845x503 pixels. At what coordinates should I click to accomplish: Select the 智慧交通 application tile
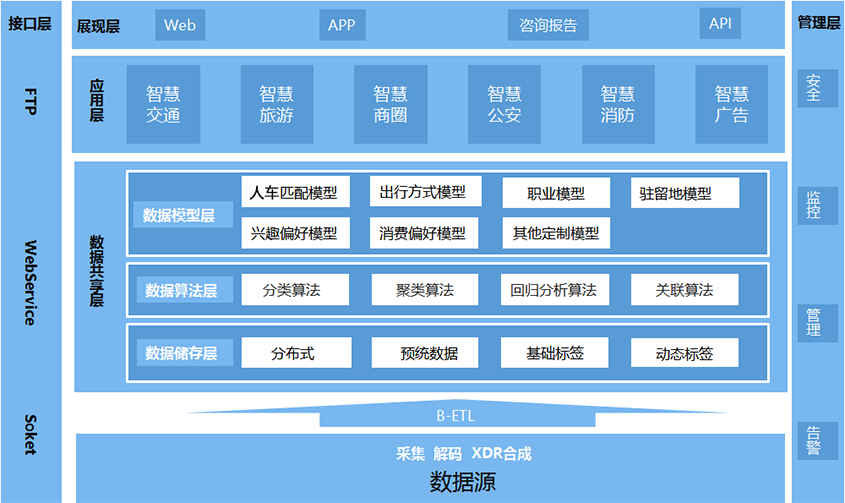(163, 105)
